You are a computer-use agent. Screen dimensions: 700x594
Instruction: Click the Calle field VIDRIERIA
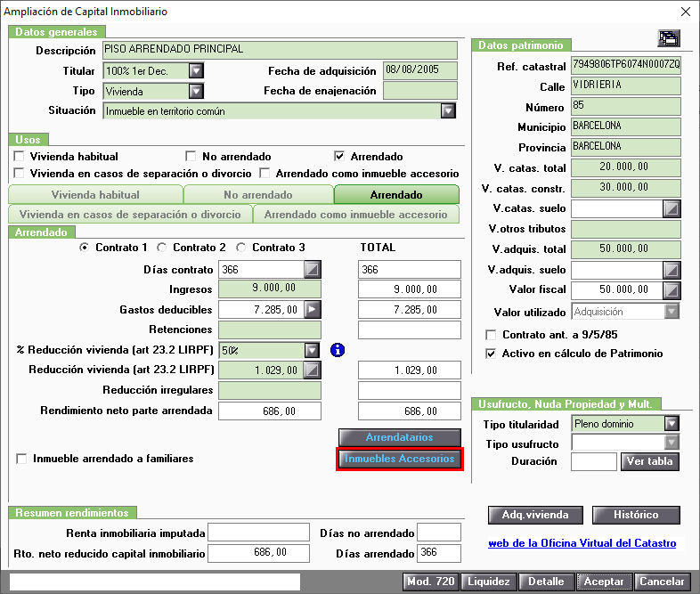pyautogui.click(x=626, y=85)
